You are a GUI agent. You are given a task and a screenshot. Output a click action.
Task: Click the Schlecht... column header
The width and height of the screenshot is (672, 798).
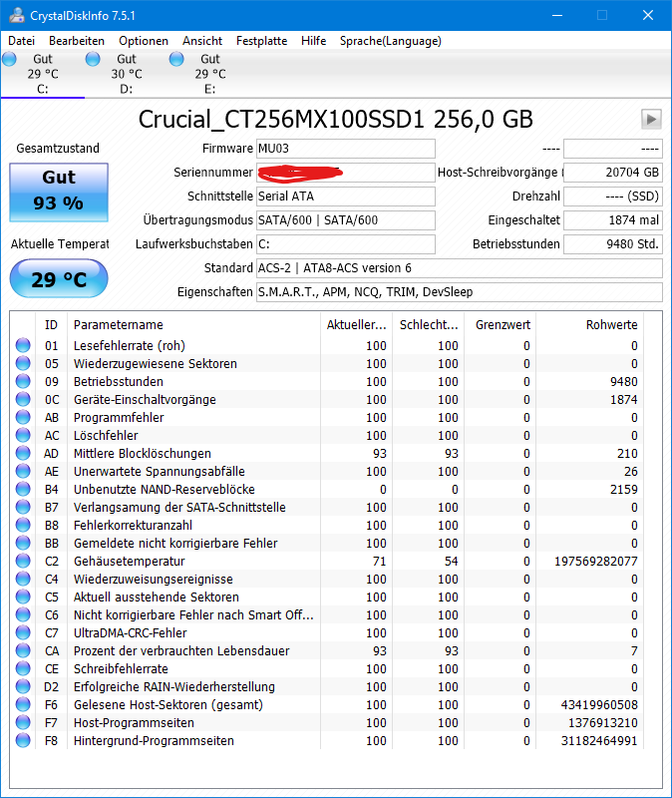click(x=429, y=325)
